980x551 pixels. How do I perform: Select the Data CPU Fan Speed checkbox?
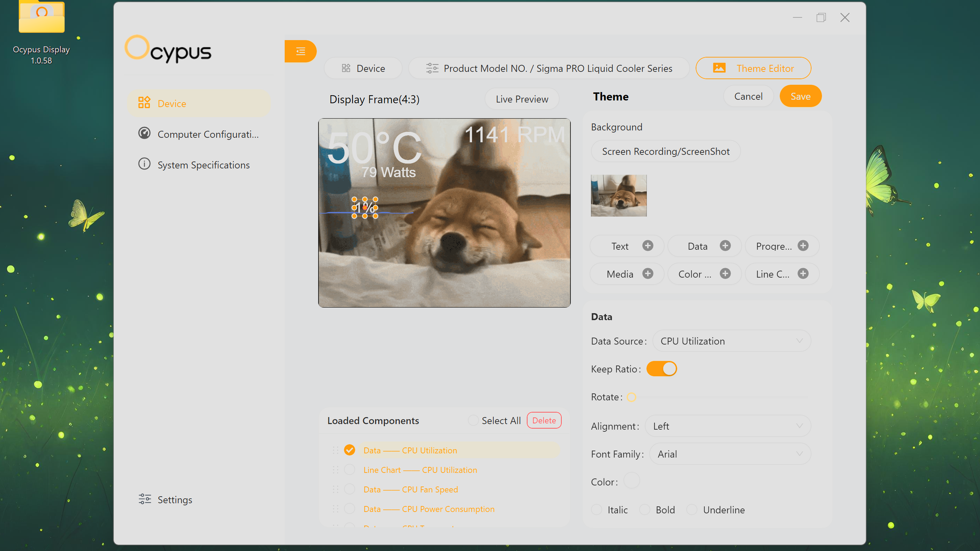tap(349, 489)
